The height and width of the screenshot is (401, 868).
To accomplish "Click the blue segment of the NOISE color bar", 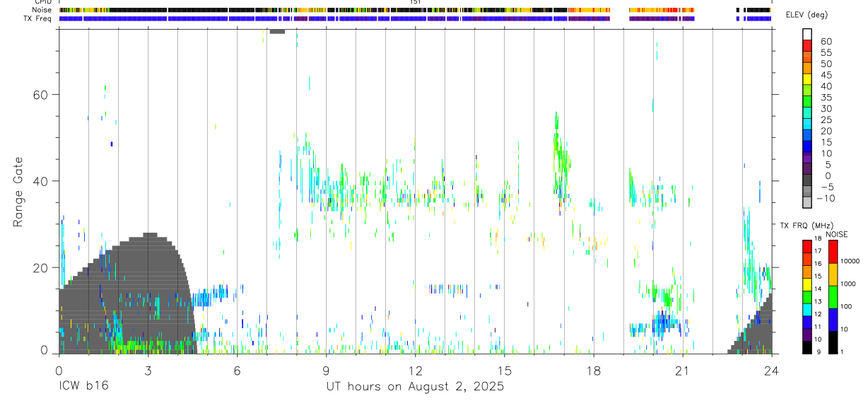I will 833,320.
